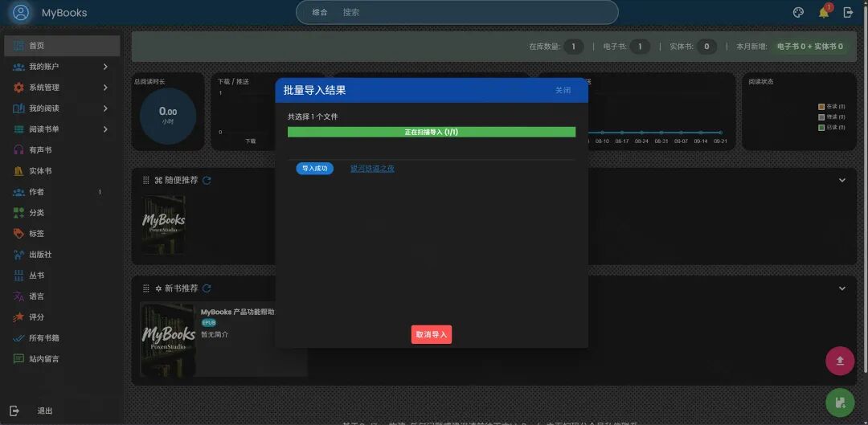Click the 在库数量 count badge

pyautogui.click(x=574, y=47)
